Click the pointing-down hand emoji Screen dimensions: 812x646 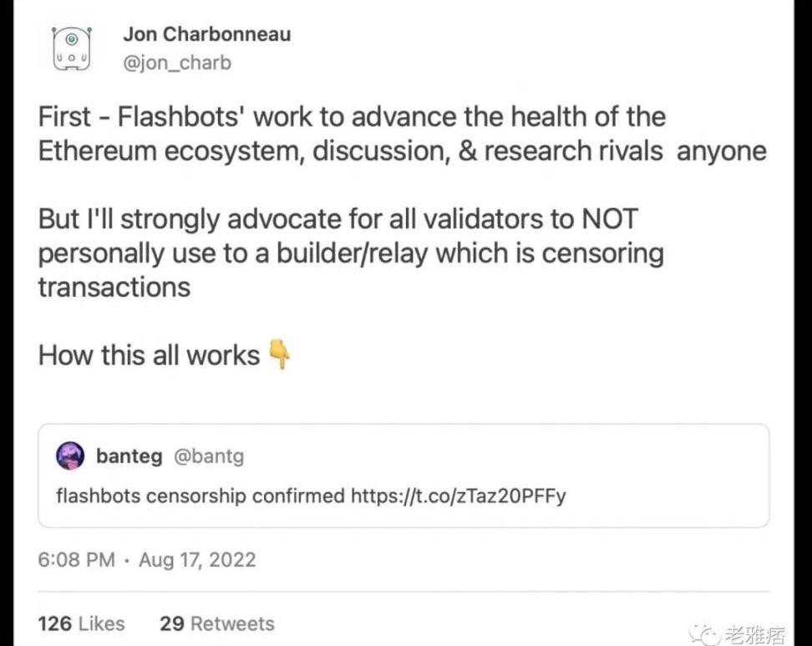[280, 354]
